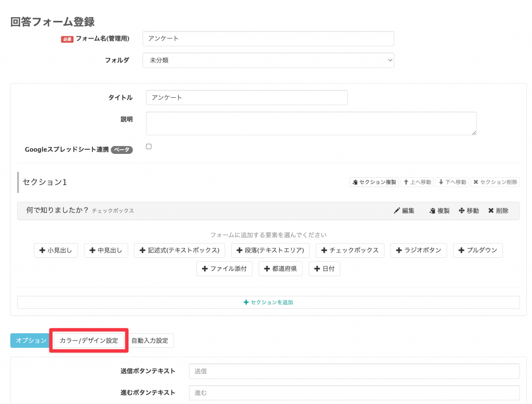Open the フォルダ dropdown
532x404 pixels.
(268, 60)
